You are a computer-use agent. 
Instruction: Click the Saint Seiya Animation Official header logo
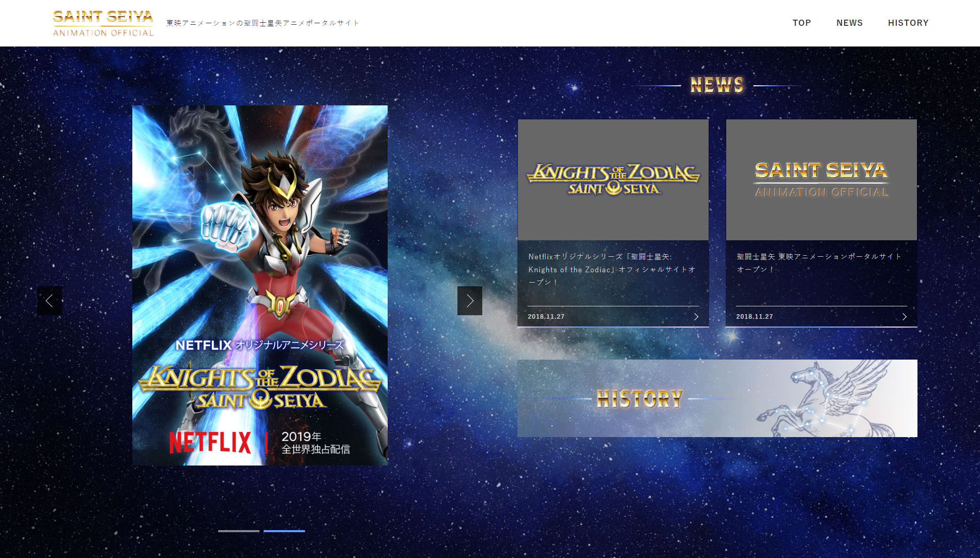(x=103, y=23)
